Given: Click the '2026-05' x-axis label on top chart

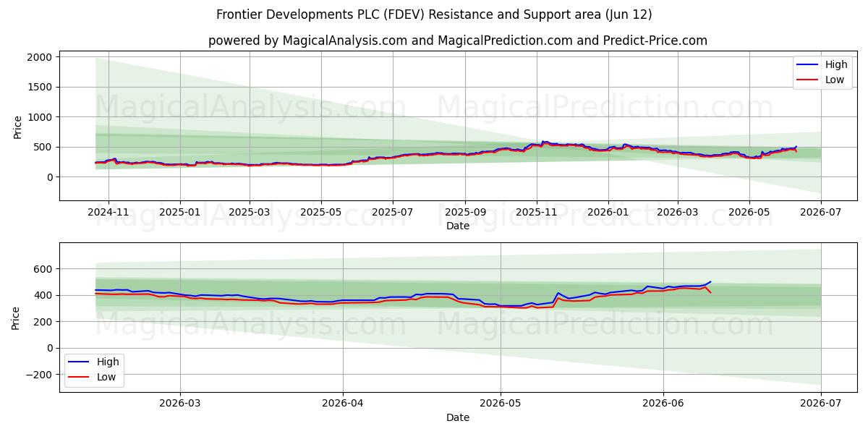Looking at the screenshot, I should [x=749, y=212].
